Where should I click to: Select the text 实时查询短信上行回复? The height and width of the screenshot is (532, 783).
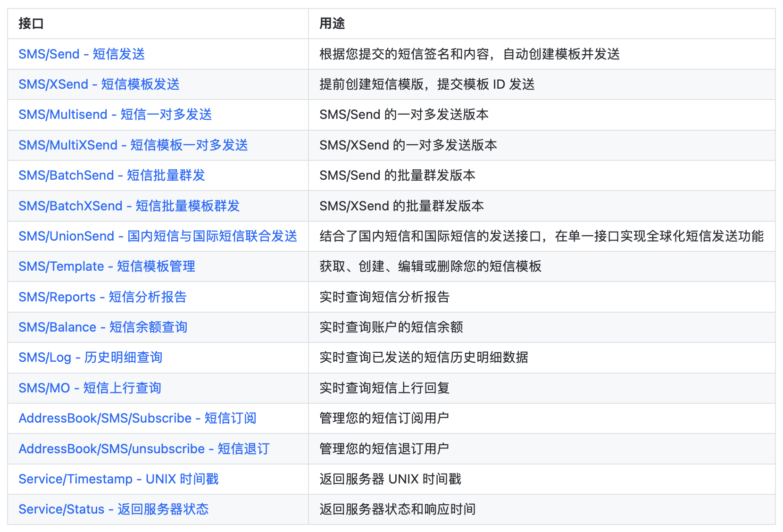[384, 388]
